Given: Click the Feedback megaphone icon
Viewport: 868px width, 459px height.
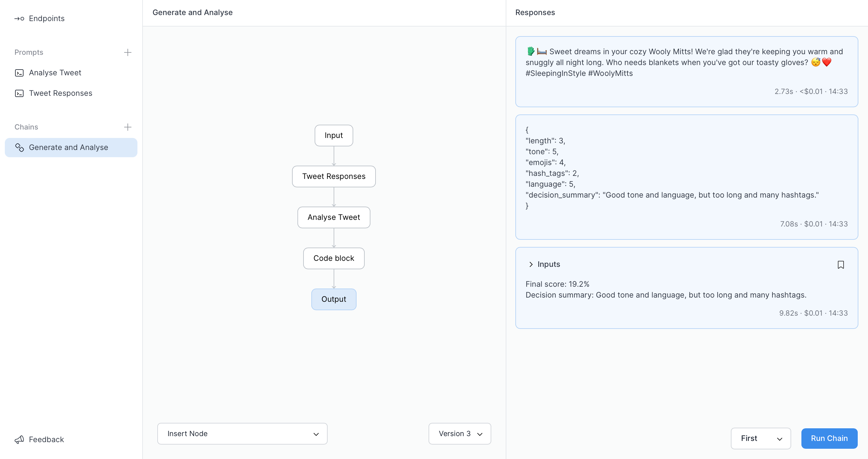Looking at the screenshot, I should 19,439.
